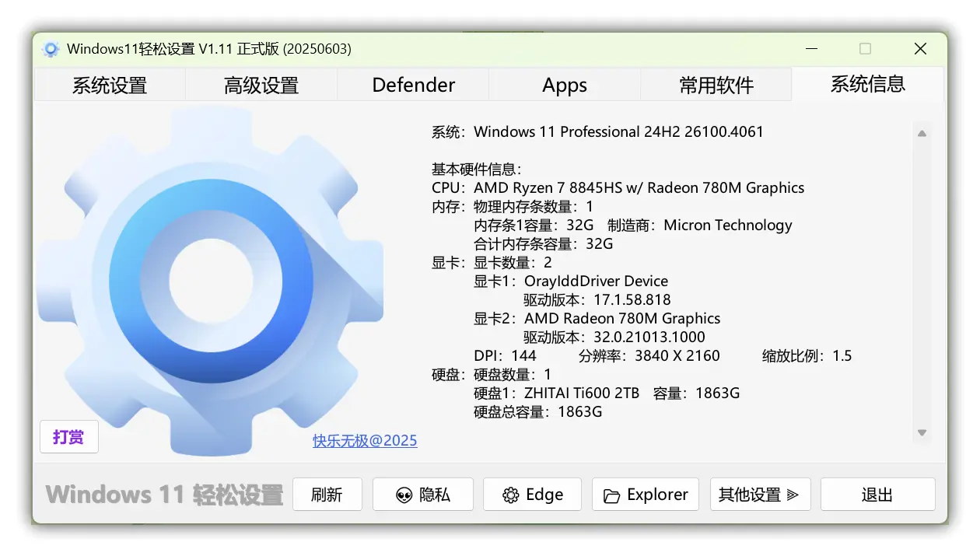980x556 pixels.
Task: Click the text "物理内存条数量：1"
Action: 534,206
